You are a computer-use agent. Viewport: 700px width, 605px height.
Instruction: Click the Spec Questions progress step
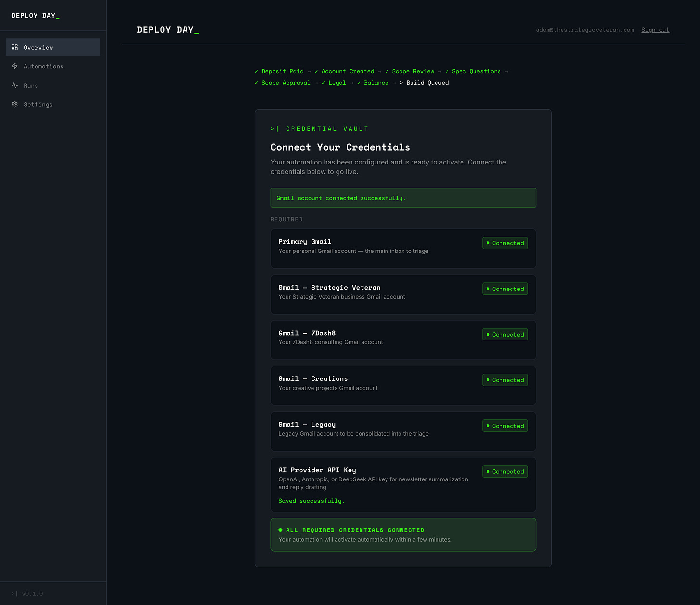(473, 71)
